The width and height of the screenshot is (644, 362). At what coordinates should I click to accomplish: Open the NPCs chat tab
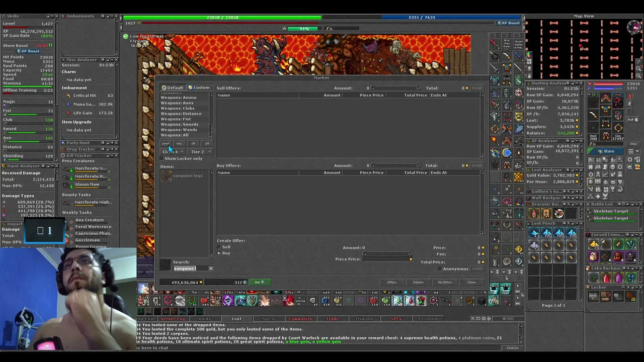coord(396,319)
